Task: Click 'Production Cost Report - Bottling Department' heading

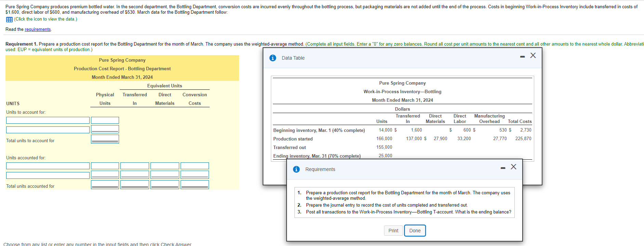Action: point(122,69)
